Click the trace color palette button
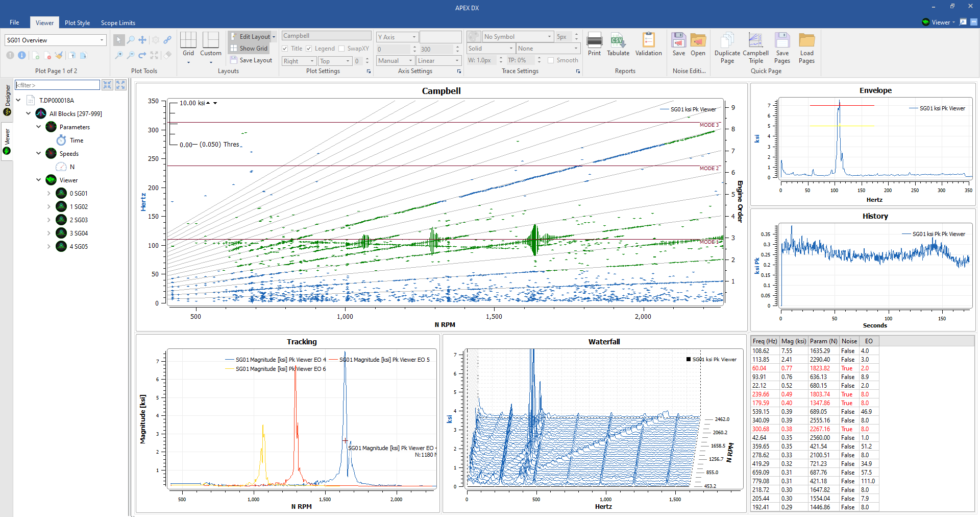 coord(474,37)
